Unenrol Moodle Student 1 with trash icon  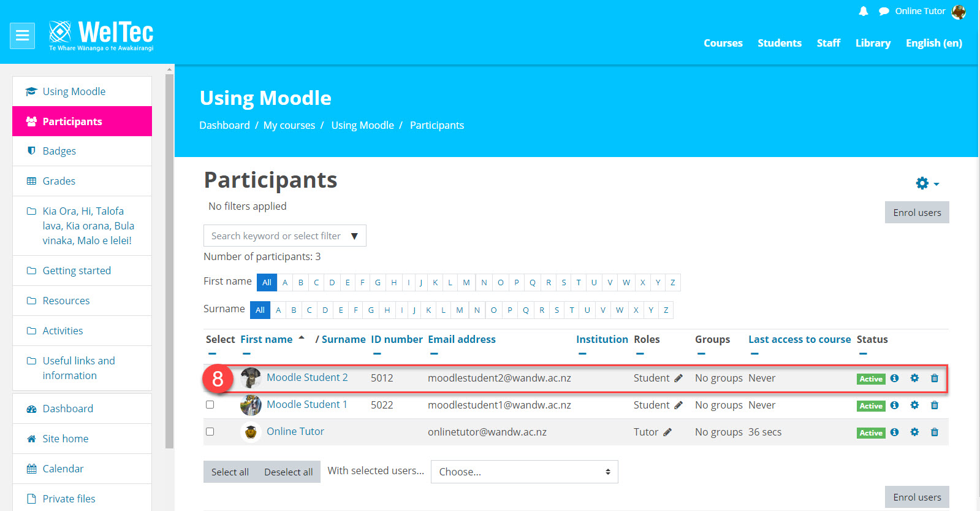pyautogui.click(x=935, y=405)
